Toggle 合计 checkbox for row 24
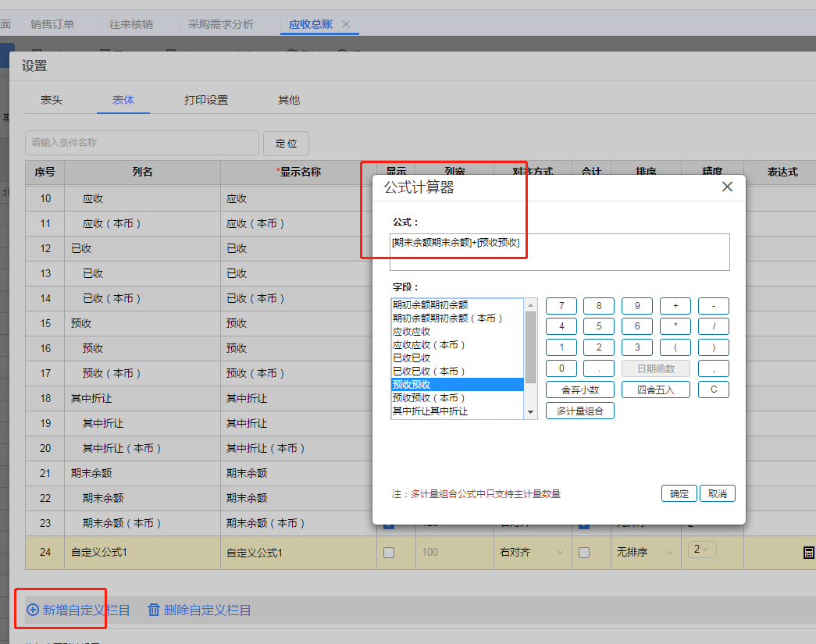This screenshot has height=644, width=816. 584,553
